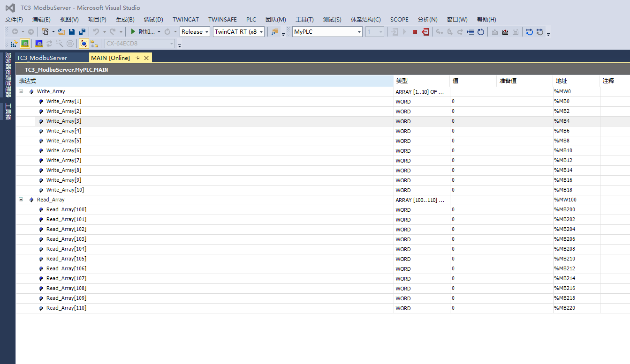
Task: Open the 文件(F) menu
Action: click(14, 19)
